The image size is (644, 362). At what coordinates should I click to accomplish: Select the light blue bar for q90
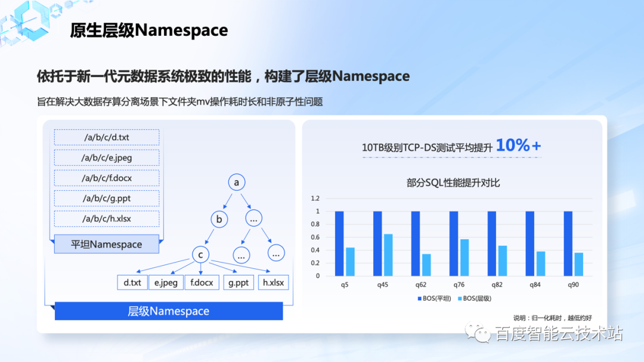pyautogui.click(x=578, y=264)
